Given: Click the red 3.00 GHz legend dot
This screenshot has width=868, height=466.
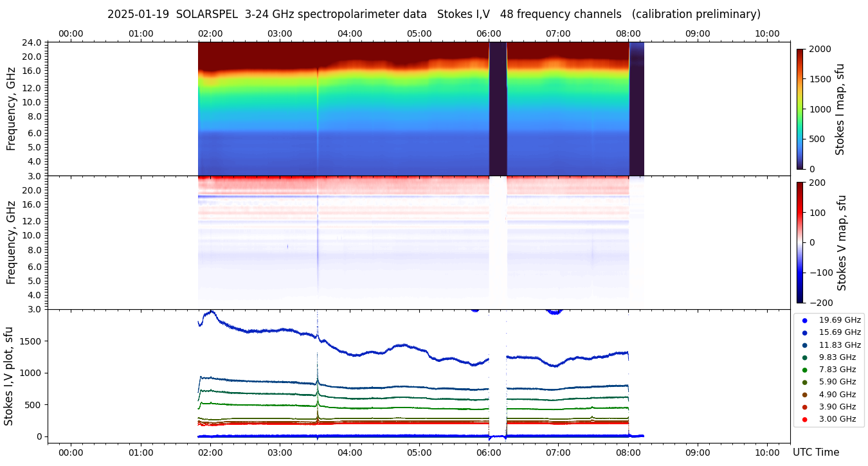Looking at the screenshot, I should [x=804, y=419].
